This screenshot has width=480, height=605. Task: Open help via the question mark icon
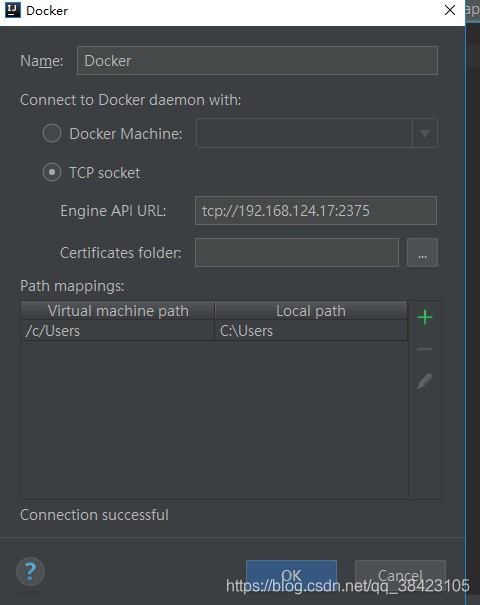tap(30, 571)
